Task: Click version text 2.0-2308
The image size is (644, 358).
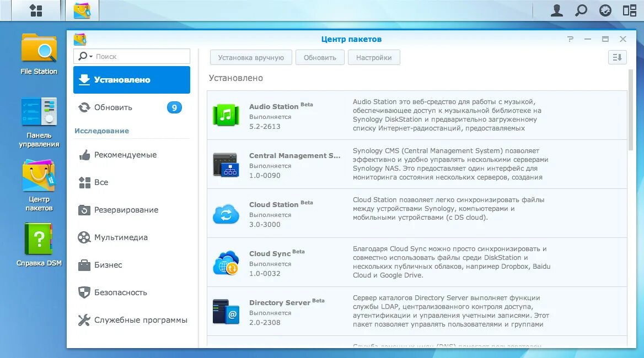Action: tap(265, 322)
